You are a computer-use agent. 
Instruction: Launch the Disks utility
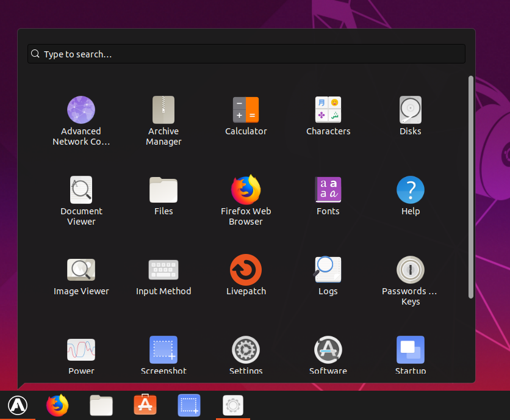pos(410,110)
